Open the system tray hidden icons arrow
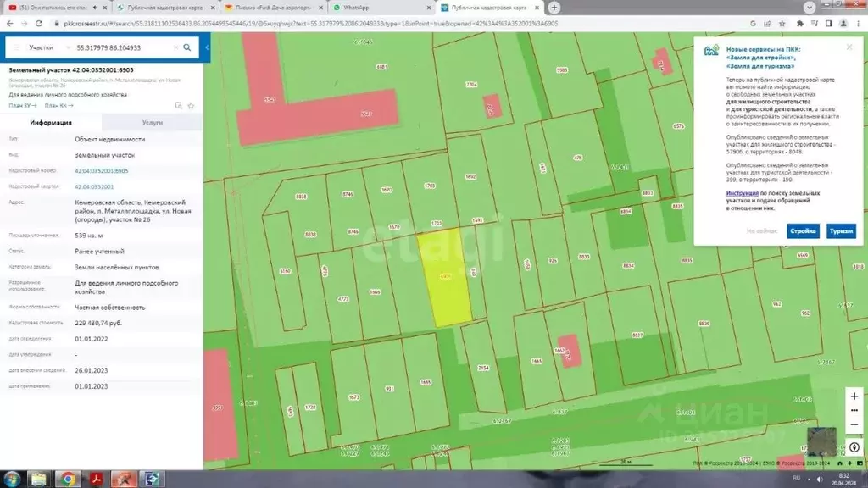Viewport: 868px width, 488px height. coord(808,479)
